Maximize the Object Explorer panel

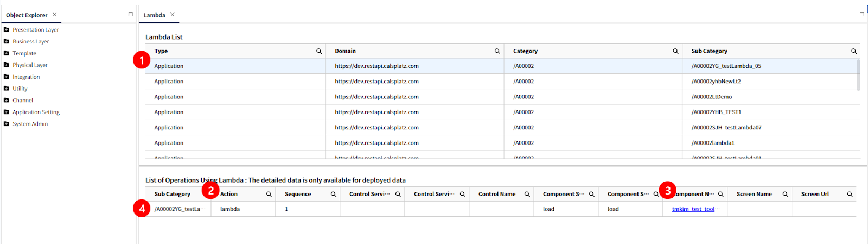point(130,15)
